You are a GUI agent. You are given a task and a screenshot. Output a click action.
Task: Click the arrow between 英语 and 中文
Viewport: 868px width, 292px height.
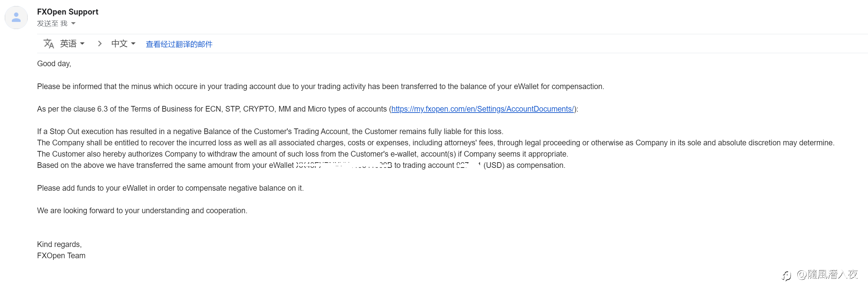100,44
